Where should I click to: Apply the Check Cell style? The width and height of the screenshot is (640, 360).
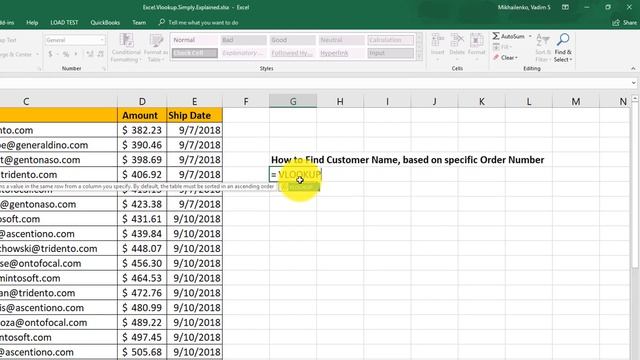click(194, 53)
